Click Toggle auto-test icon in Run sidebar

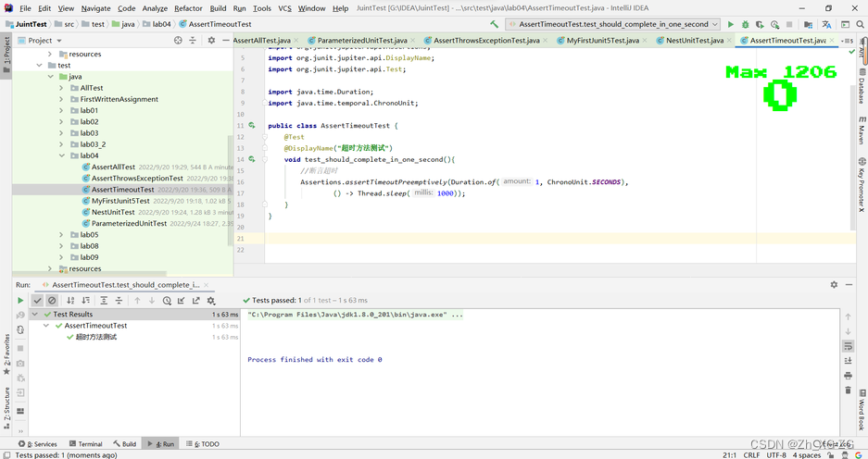tap(20, 329)
